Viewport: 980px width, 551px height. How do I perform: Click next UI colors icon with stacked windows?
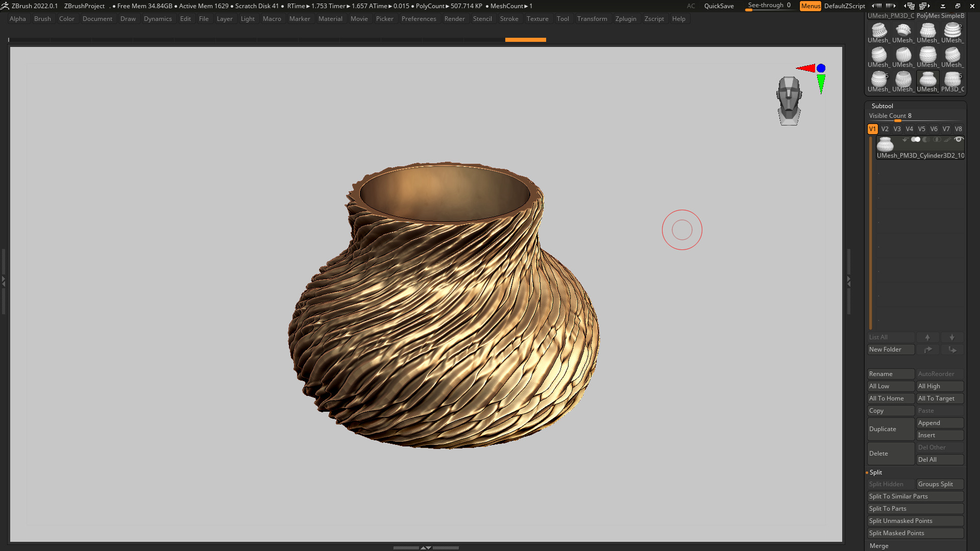click(x=925, y=6)
